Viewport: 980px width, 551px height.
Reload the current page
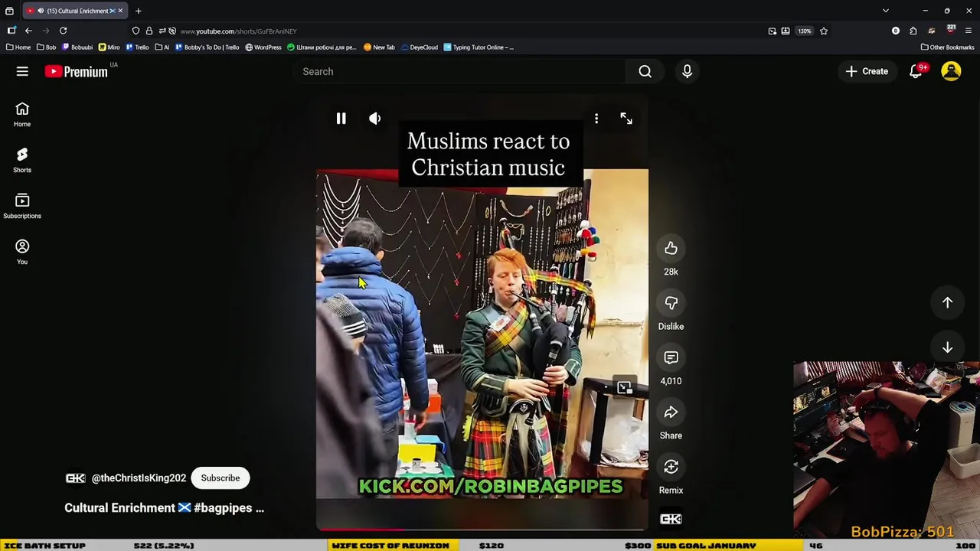tap(63, 31)
